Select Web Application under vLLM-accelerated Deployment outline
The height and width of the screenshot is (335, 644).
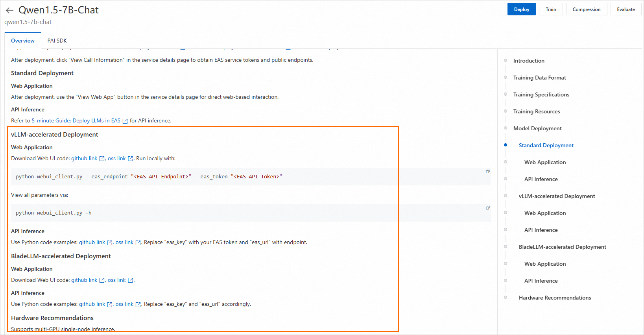click(x=545, y=213)
